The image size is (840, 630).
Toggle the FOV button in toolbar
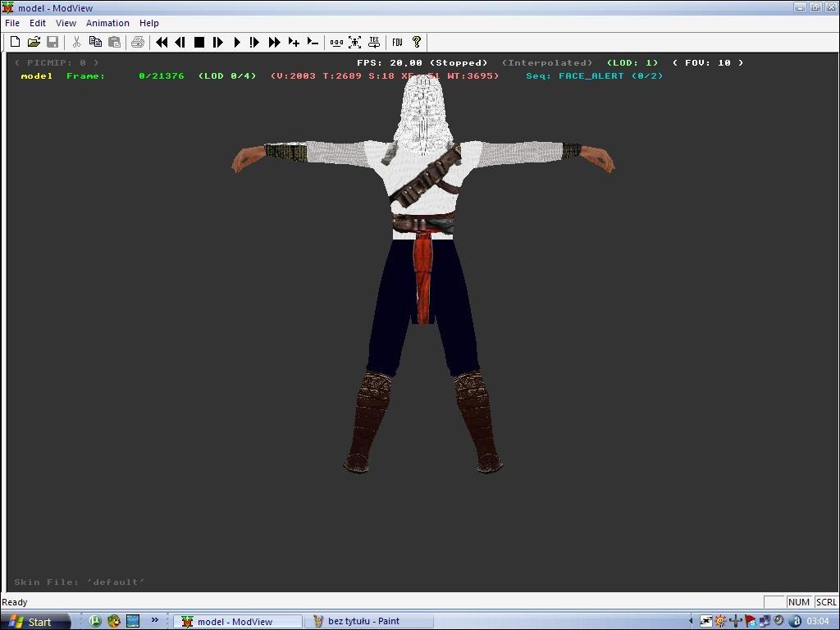coord(398,42)
